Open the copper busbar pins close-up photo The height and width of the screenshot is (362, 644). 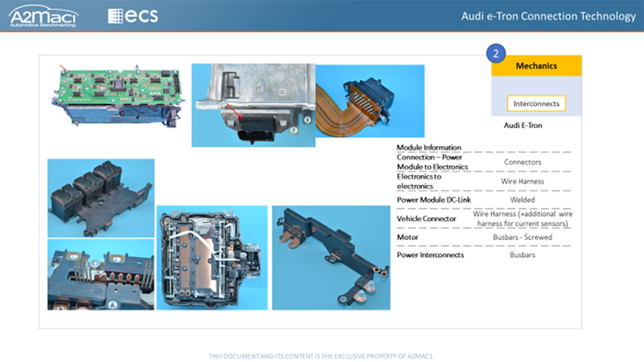tap(101, 274)
